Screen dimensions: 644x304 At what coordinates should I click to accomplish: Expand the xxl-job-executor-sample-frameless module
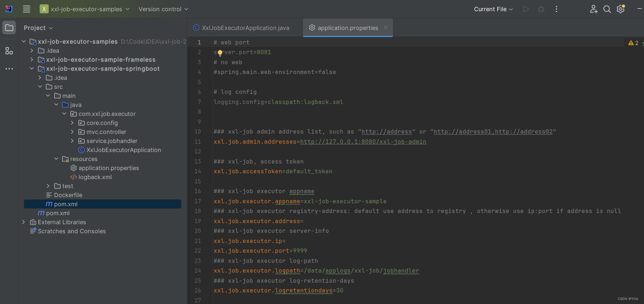click(x=32, y=60)
